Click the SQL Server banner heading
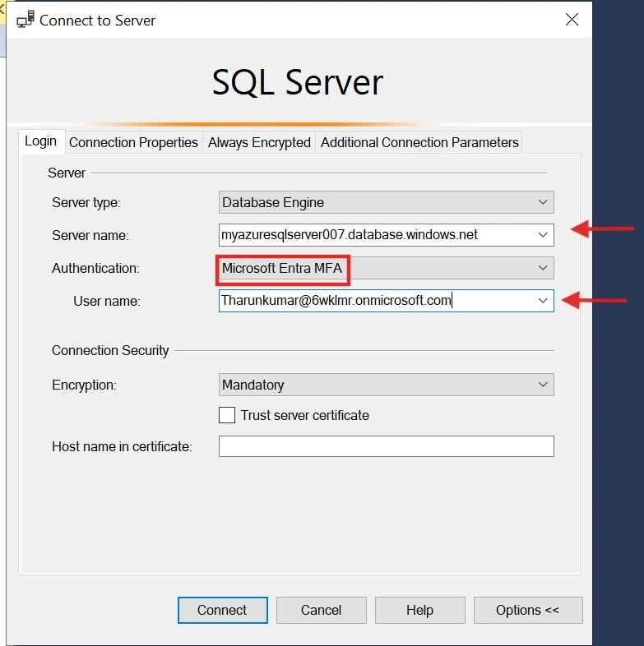The width and height of the screenshot is (644, 646). [x=297, y=82]
